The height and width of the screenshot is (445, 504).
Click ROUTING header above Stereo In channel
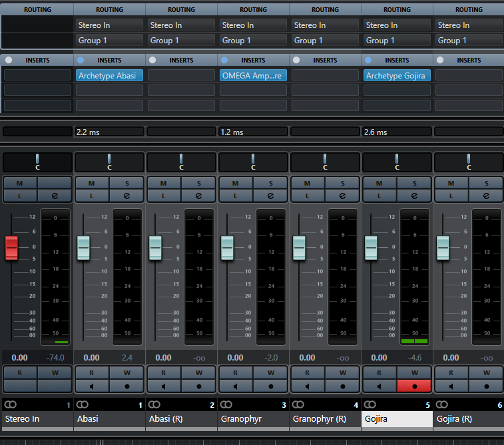tap(37, 9)
